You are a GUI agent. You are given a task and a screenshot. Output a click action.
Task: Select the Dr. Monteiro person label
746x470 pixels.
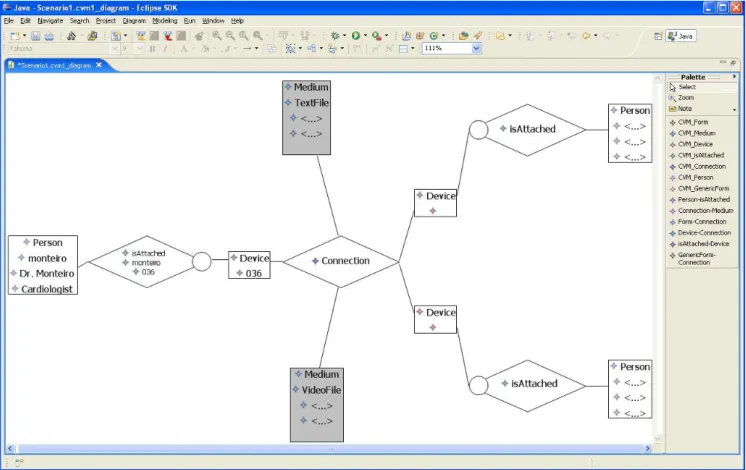click(47, 274)
